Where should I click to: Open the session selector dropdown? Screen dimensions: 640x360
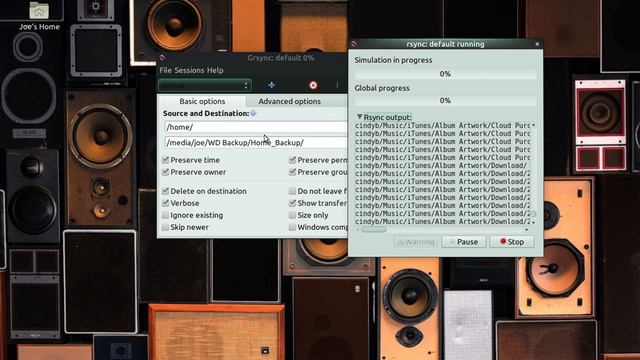(x=204, y=85)
